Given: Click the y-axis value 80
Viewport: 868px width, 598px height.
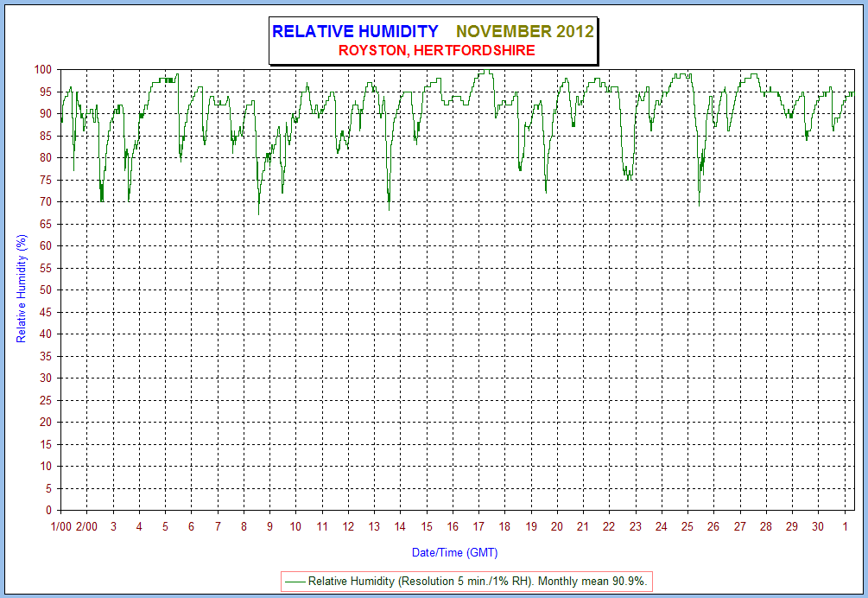Looking at the screenshot, I should [46, 158].
